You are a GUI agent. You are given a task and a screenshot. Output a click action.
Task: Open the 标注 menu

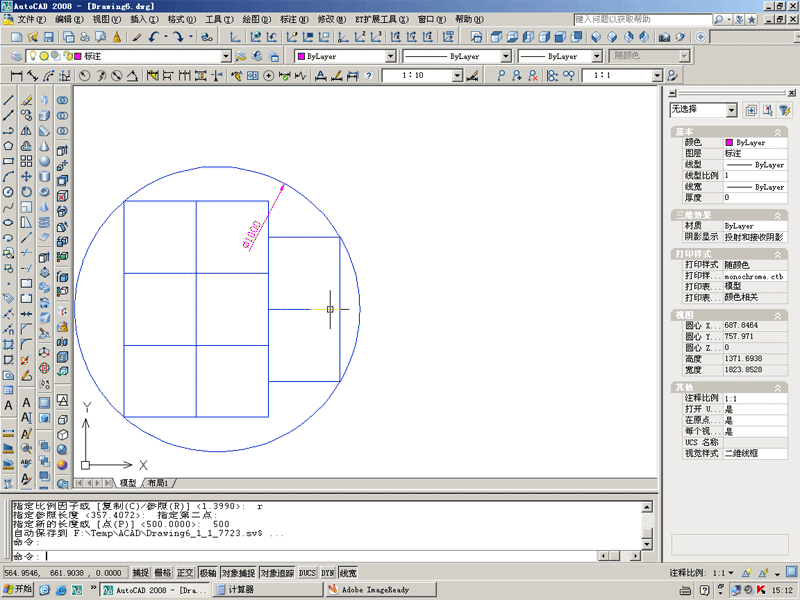294,19
